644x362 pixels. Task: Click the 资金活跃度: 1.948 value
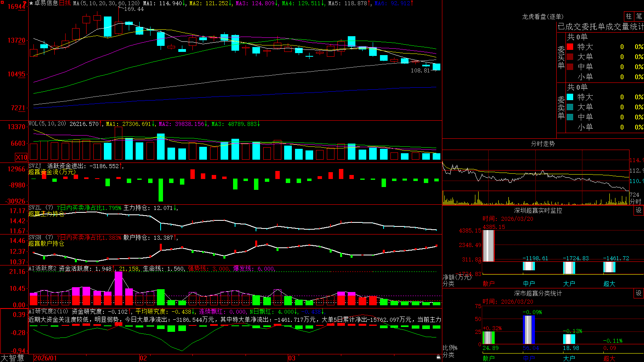(85, 269)
